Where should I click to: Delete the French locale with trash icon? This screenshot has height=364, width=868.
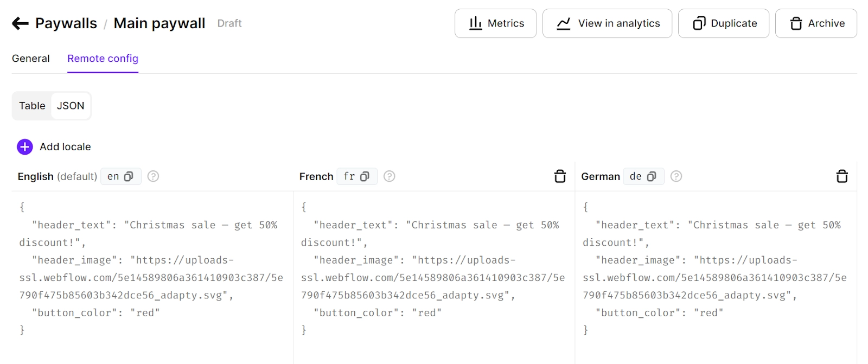coord(560,176)
